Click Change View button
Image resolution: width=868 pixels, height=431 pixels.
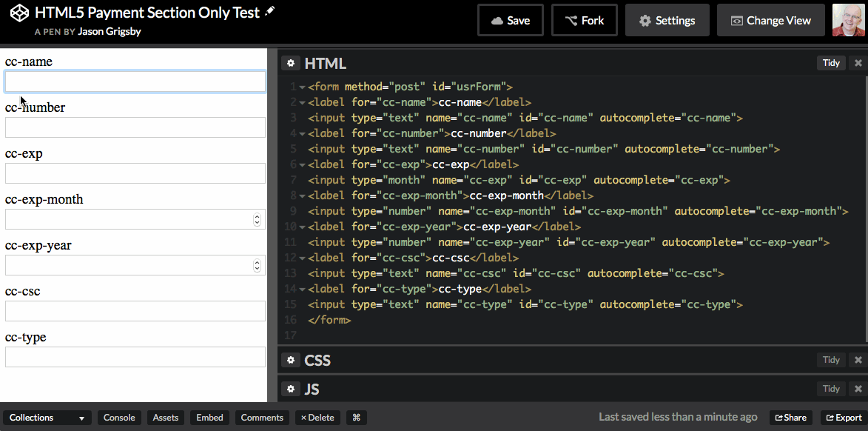[770, 21]
